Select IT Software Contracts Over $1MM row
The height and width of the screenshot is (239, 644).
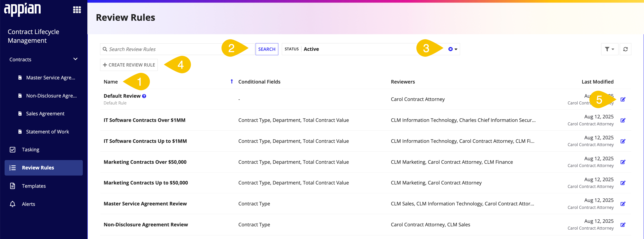click(x=365, y=120)
